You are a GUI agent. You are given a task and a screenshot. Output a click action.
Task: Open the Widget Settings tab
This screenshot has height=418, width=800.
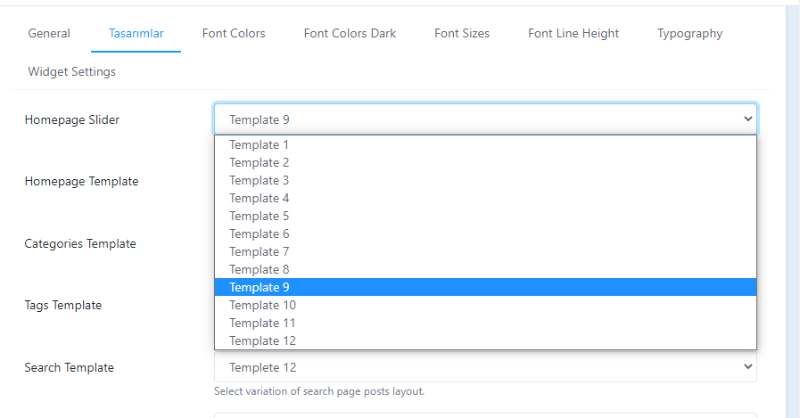click(x=72, y=71)
